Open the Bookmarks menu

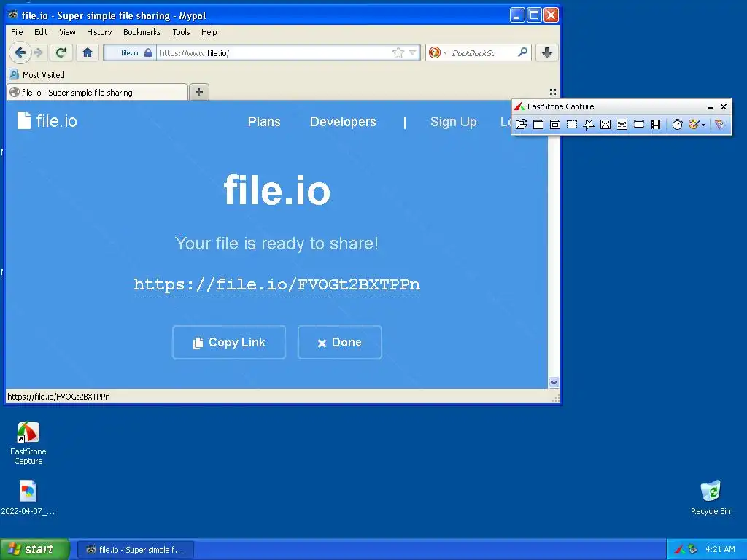[x=142, y=32]
